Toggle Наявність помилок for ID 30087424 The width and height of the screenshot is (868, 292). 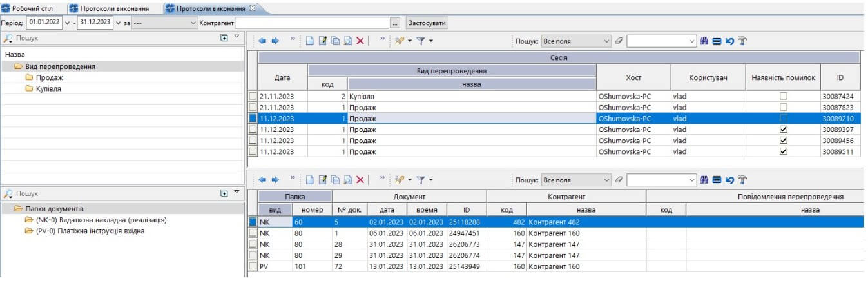click(x=784, y=96)
